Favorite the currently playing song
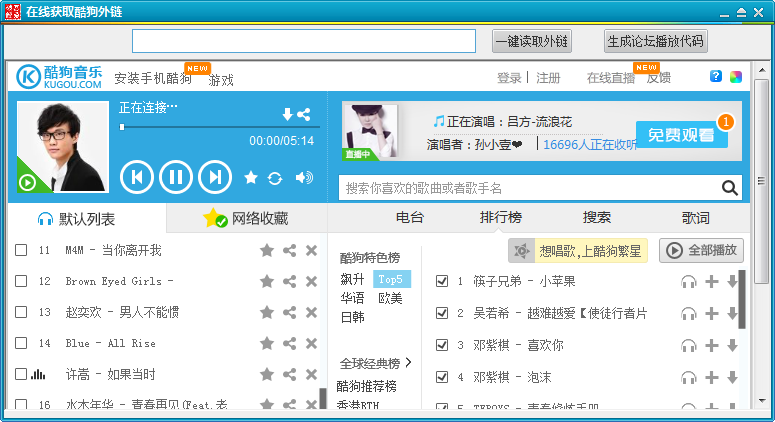The height and width of the screenshot is (422, 775). (251, 177)
